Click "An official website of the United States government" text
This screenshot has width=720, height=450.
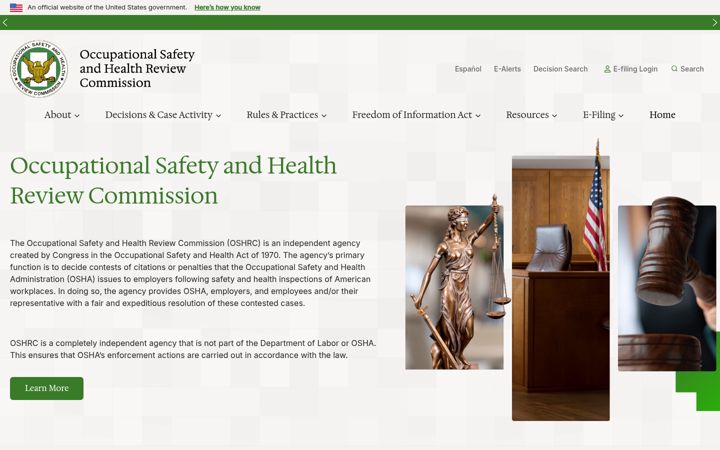point(107,7)
